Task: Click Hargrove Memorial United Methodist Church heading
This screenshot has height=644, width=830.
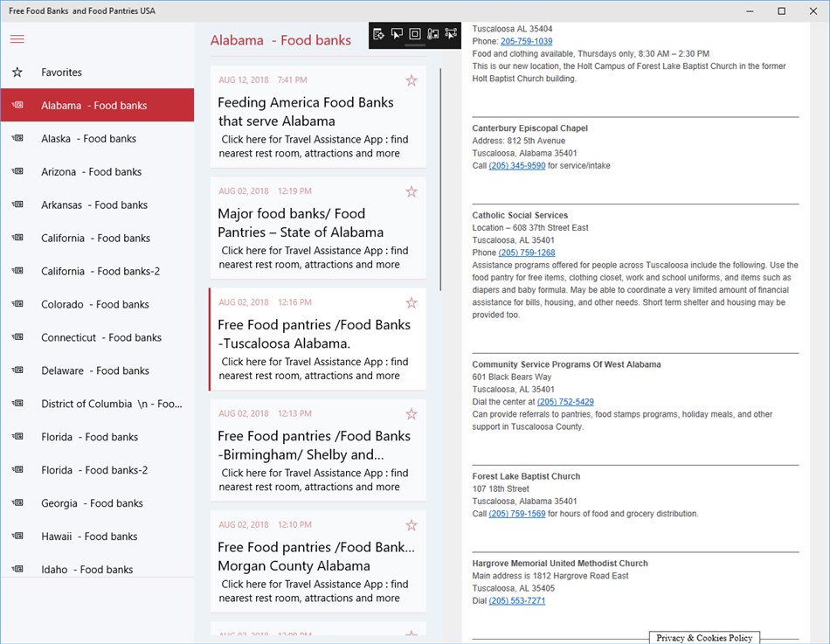Action: point(560,564)
